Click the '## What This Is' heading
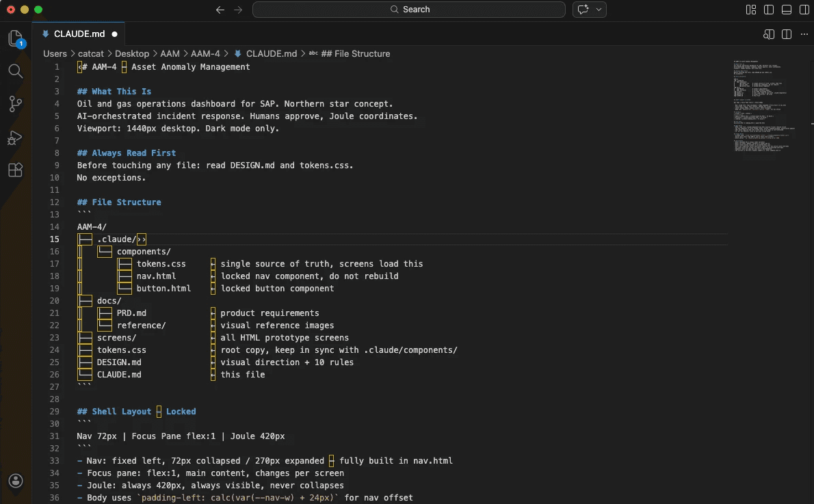The width and height of the screenshot is (814, 504). tap(114, 92)
